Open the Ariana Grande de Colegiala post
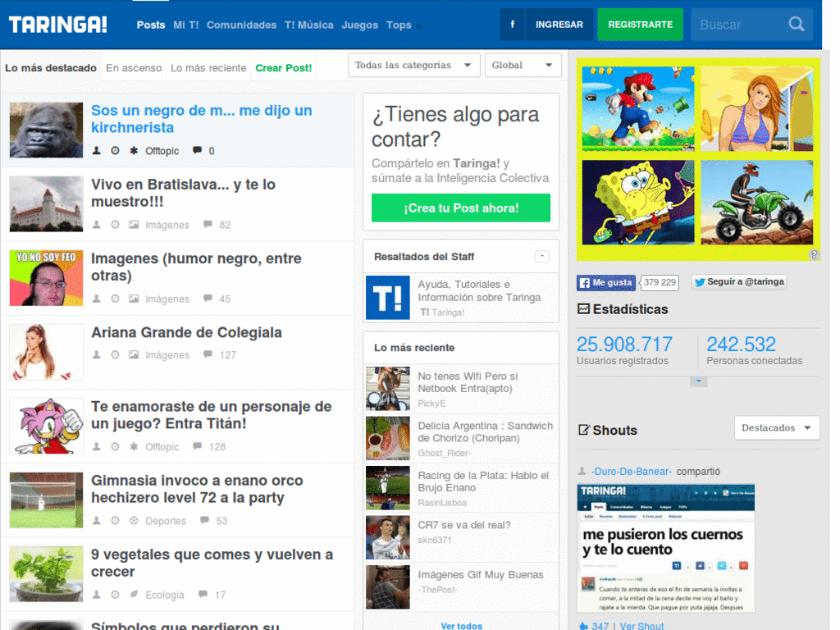 click(186, 333)
